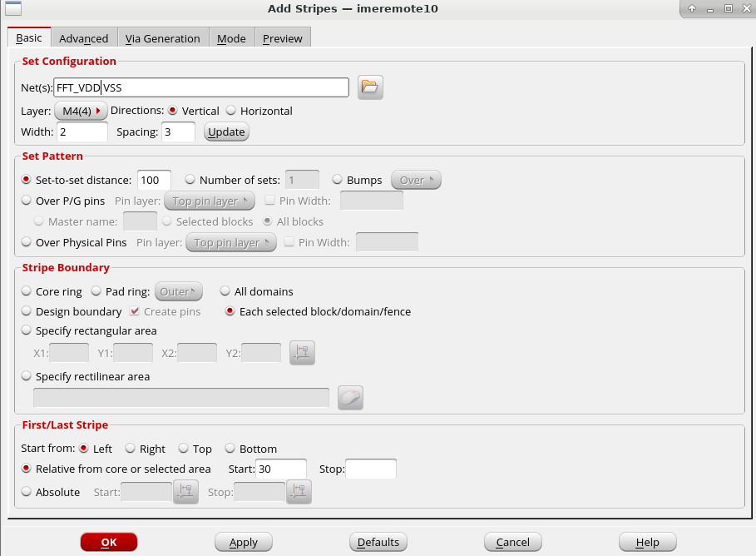756x556 pixels.
Task: Switch to the Via Generation tab
Action: point(163,38)
